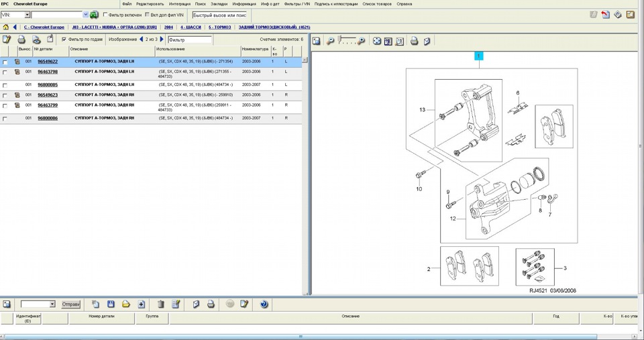Tick checkbox for part 96463799
644x340 pixels.
point(5,106)
